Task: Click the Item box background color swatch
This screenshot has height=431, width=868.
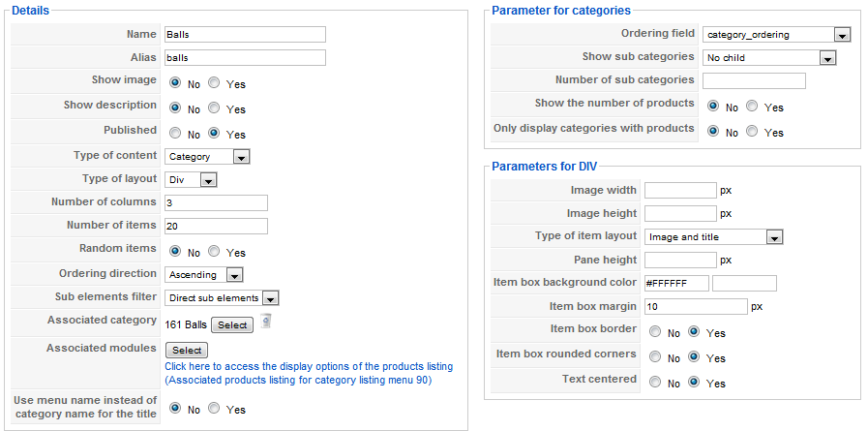Action: coord(744,283)
